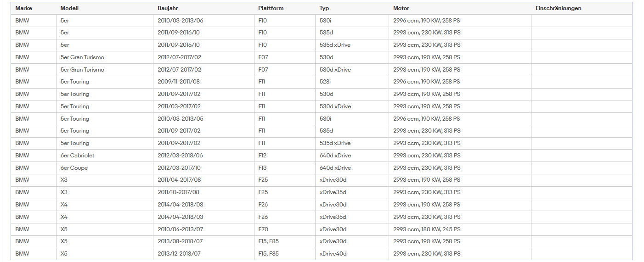644x262 pixels.
Task: Click the Baujahr column header
Action: [203, 8]
